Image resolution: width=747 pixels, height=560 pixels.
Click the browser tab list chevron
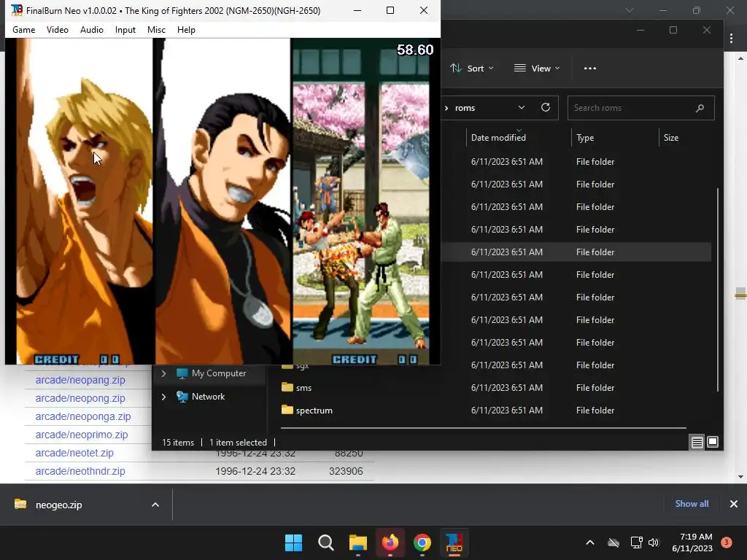[630, 10]
